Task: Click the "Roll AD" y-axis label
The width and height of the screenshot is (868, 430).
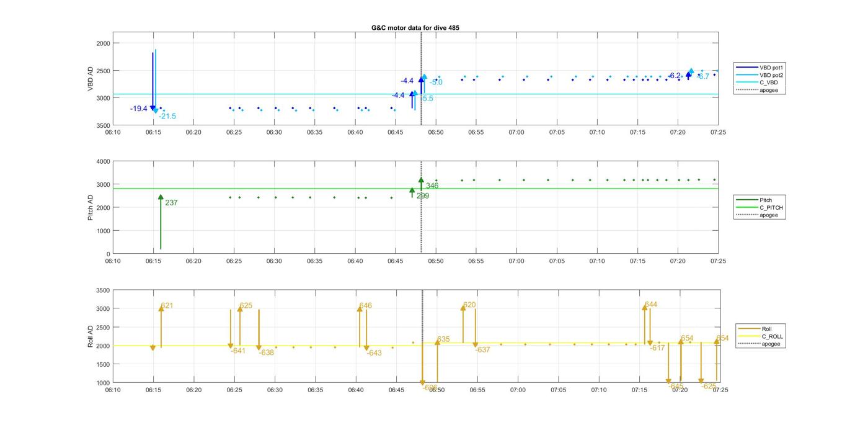Action: point(90,336)
